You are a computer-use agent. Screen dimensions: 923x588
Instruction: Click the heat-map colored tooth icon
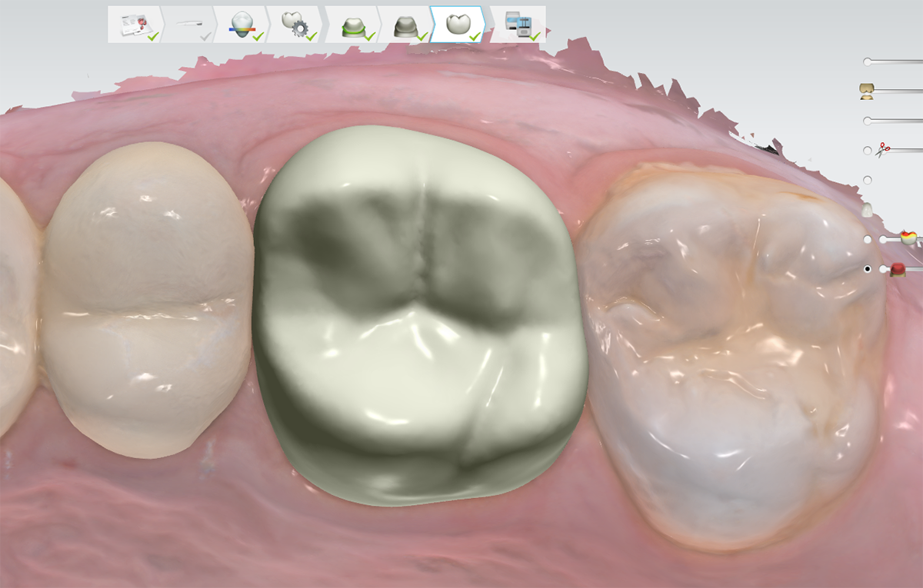pos(908,238)
